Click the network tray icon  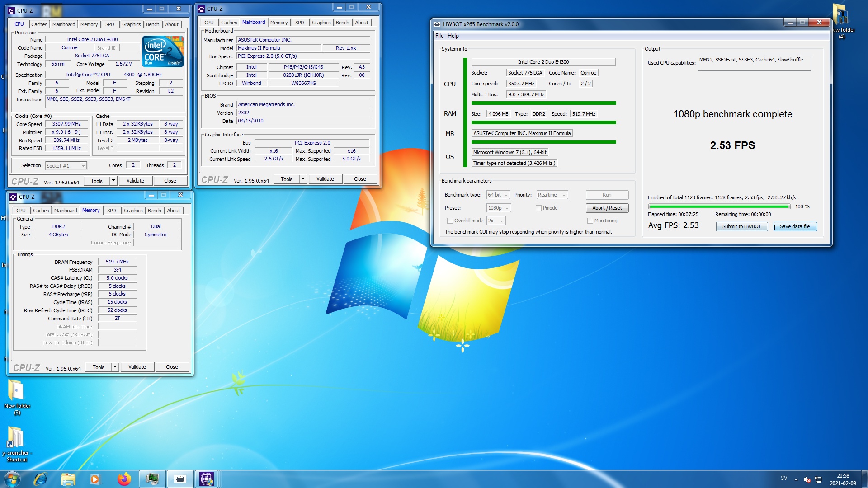(x=818, y=479)
